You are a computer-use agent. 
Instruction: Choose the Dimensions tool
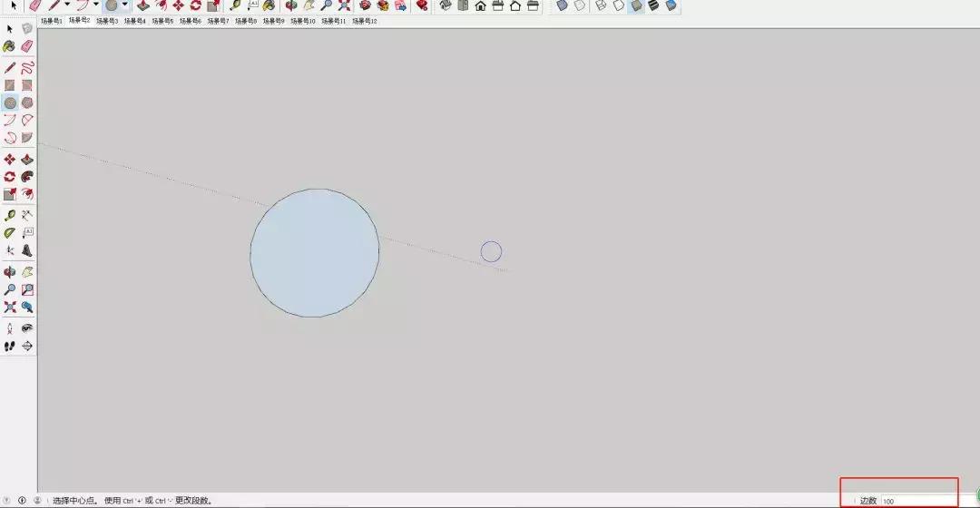click(x=27, y=216)
